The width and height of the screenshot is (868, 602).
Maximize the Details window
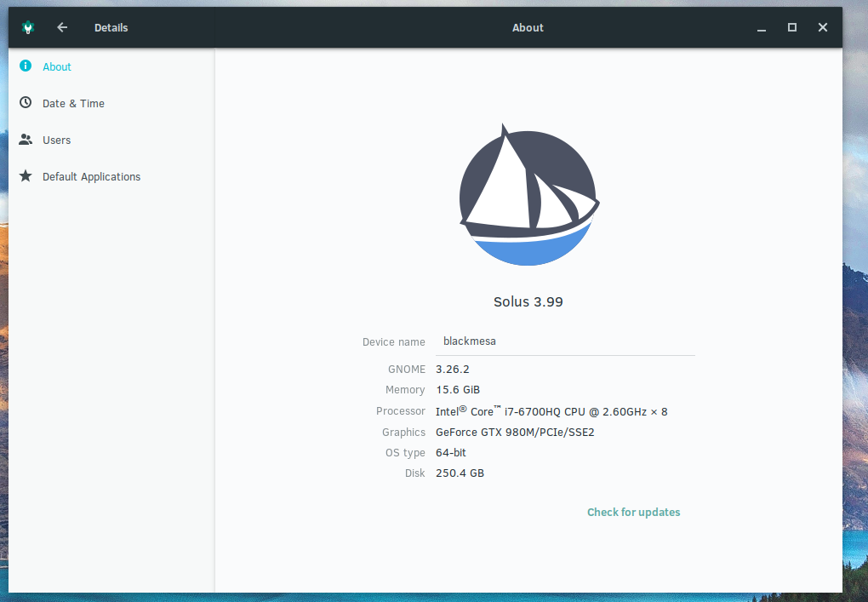[x=792, y=27]
